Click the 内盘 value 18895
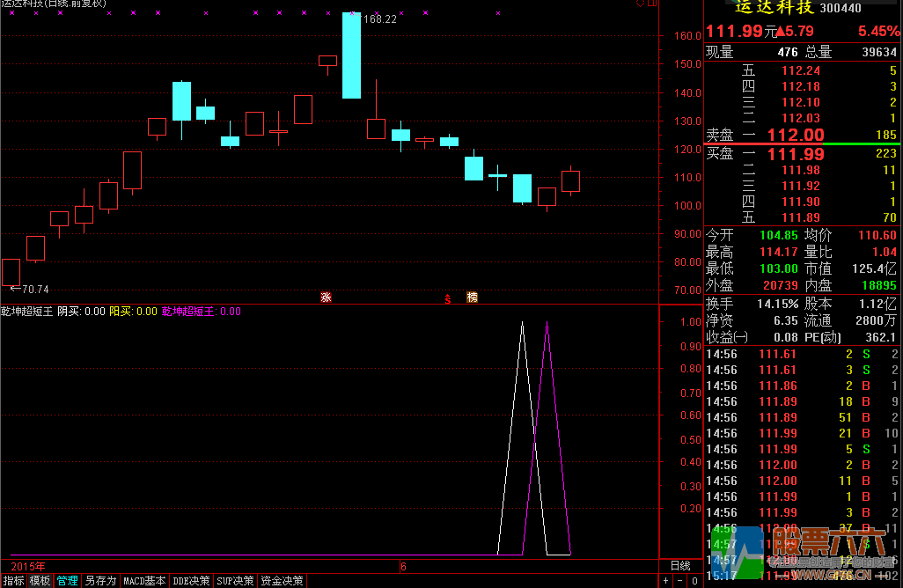Image resolution: width=903 pixels, height=588 pixels. click(879, 285)
